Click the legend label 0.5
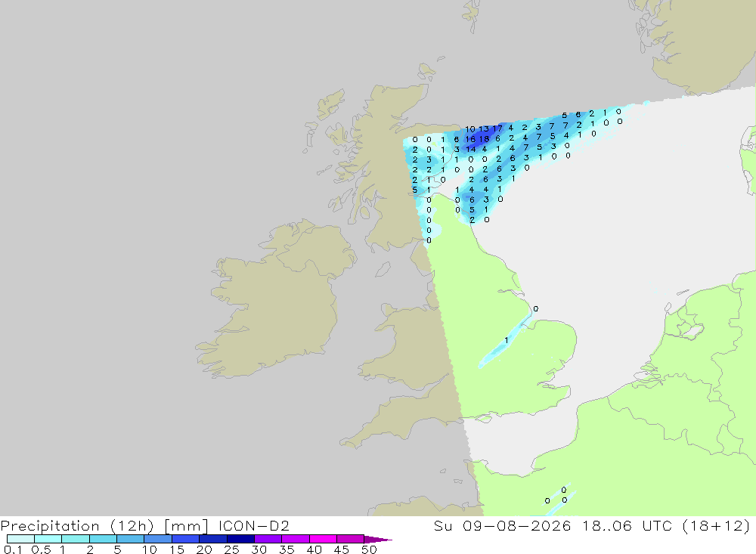The height and width of the screenshot is (554, 756). coord(41,549)
